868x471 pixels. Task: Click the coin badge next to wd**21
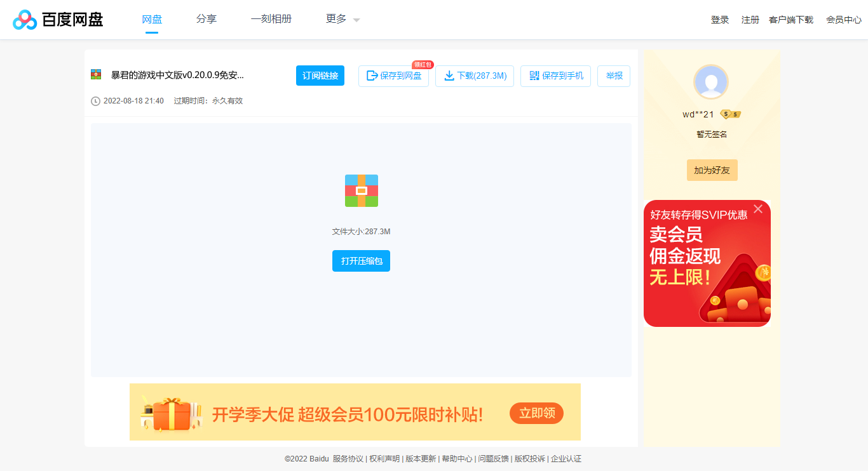tap(731, 114)
